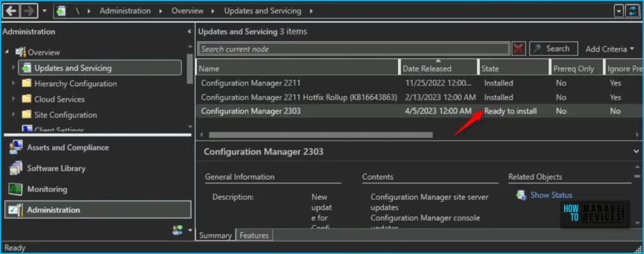Expand the Hierarchy Configuration folder
The width and height of the screenshot is (644, 254).
tap(14, 83)
